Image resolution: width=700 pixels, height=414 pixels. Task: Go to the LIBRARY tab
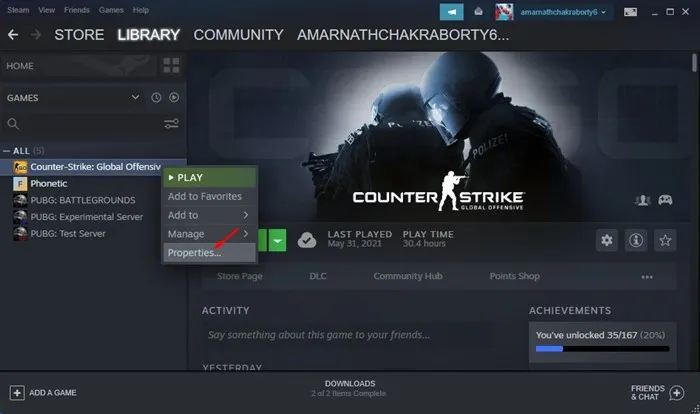point(148,35)
